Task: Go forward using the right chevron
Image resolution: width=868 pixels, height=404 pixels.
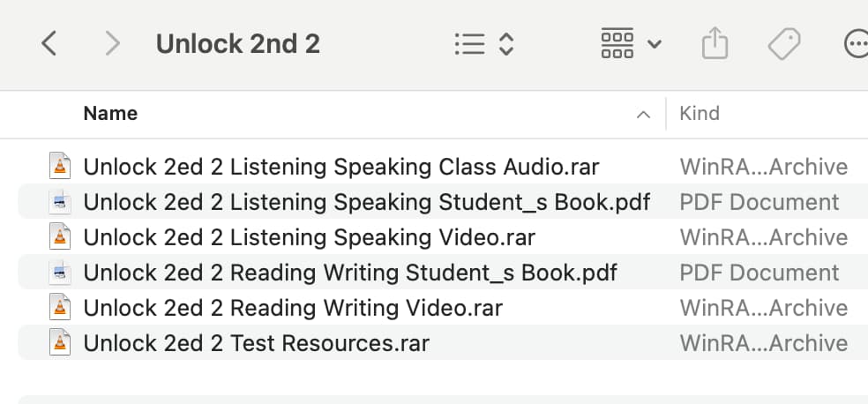Action: click(x=112, y=43)
